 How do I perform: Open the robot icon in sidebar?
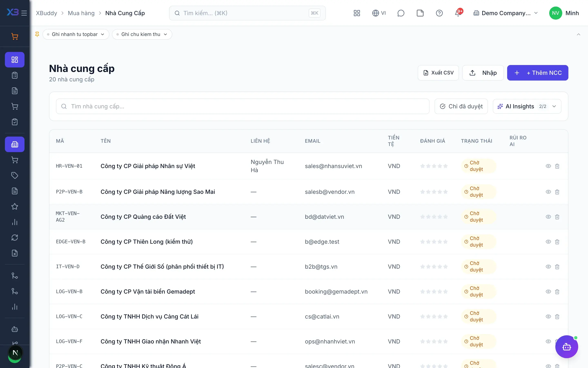coord(14,329)
